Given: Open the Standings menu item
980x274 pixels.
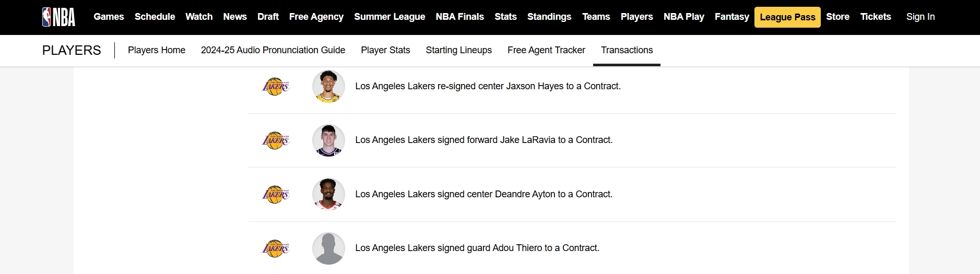Looking at the screenshot, I should pos(549,17).
